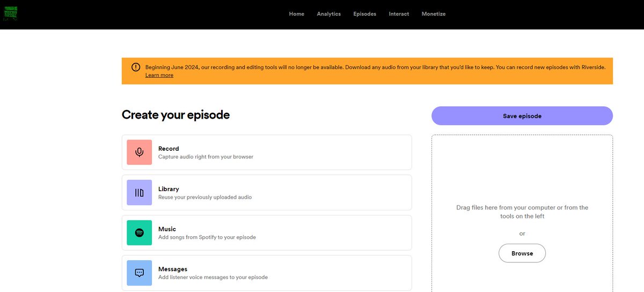
Task: Click the Library bars icon
Action: 140,193
